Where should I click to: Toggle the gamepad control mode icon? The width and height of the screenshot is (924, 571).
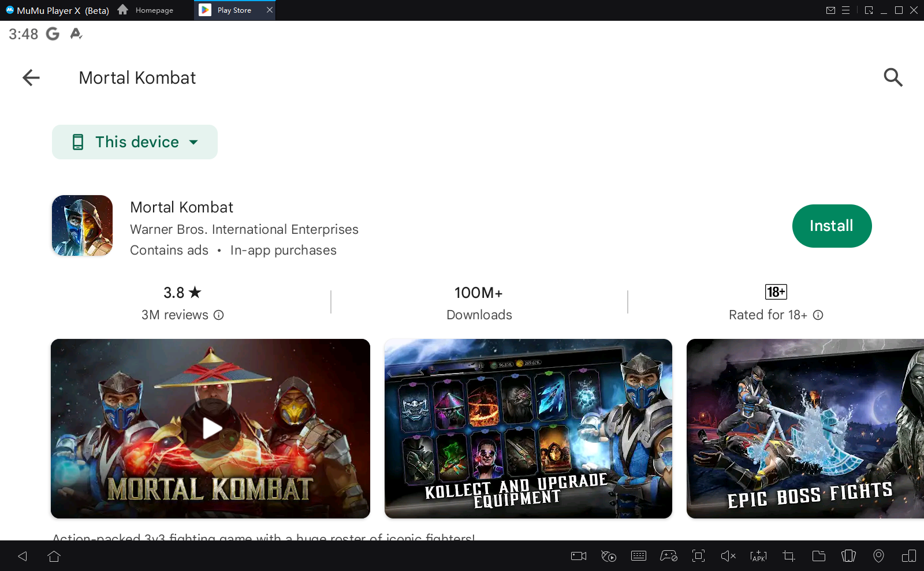point(669,556)
